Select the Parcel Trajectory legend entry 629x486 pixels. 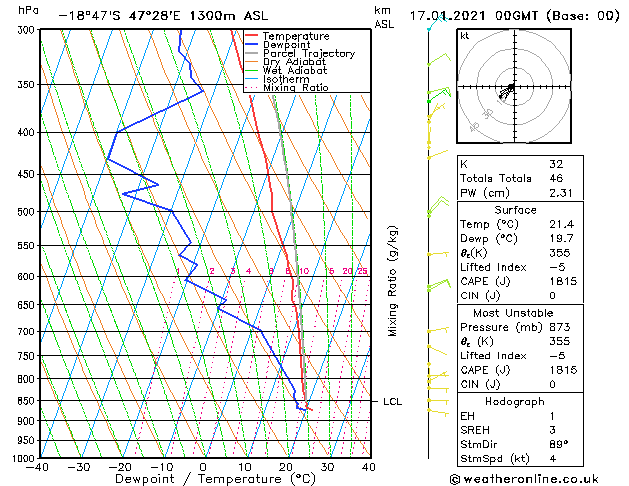308,54
